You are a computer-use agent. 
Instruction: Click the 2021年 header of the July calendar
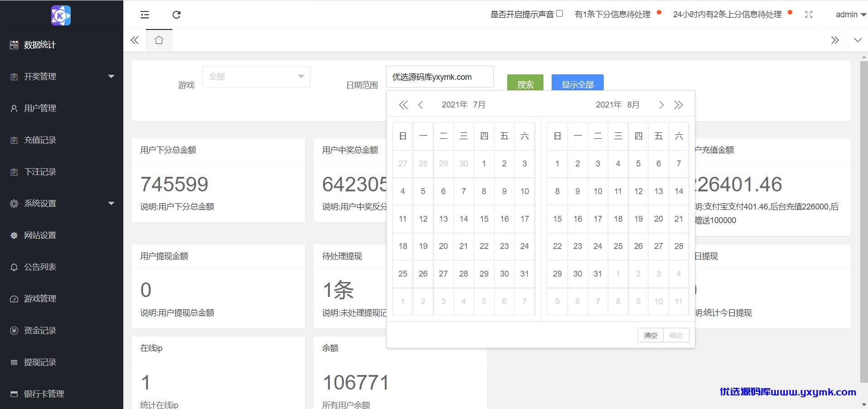[x=455, y=105]
